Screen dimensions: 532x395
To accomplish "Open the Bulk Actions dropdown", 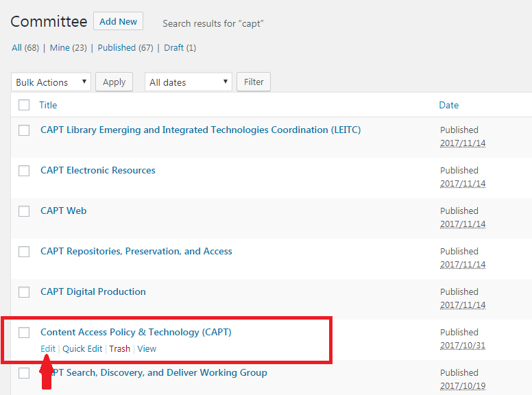I will point(51,82).
